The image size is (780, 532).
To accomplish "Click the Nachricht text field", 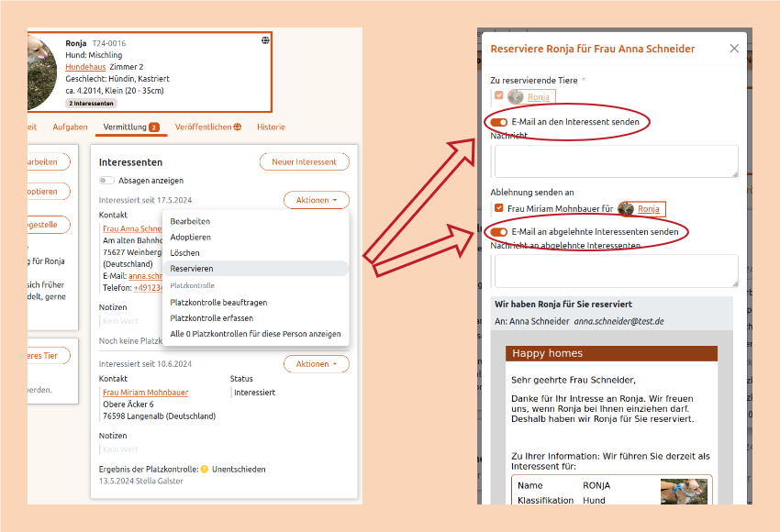I will pos(615,161).
